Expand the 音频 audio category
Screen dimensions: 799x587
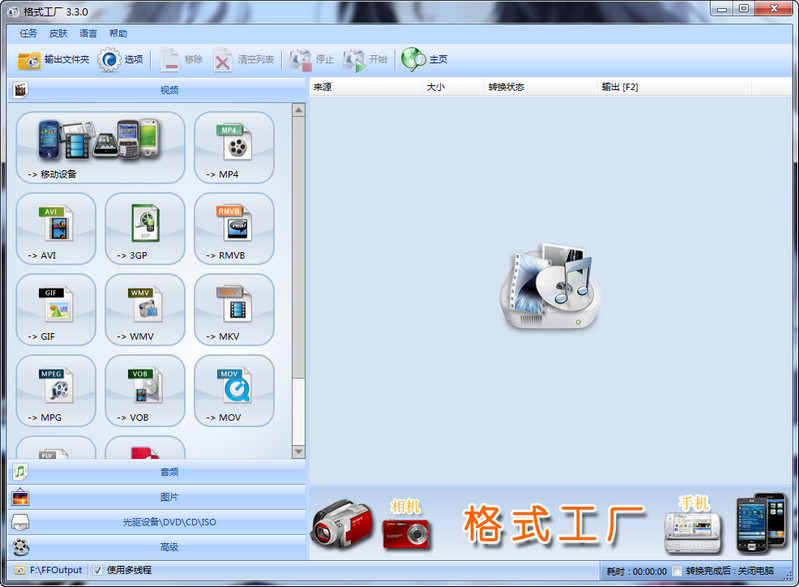click(157, 472)
